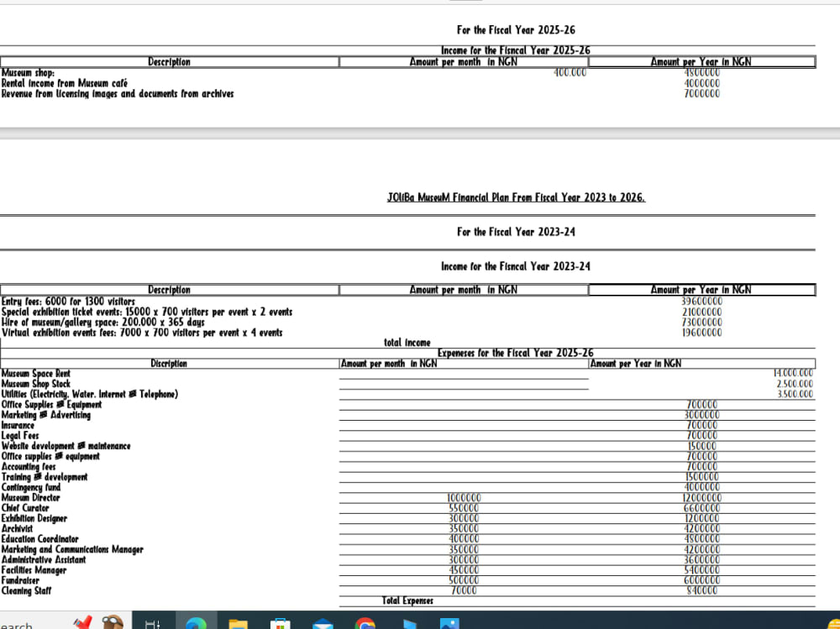The image size is (840, 629).
Task: Click the yearly amount '12000000' for Museum Director
Action: (701, 498)
